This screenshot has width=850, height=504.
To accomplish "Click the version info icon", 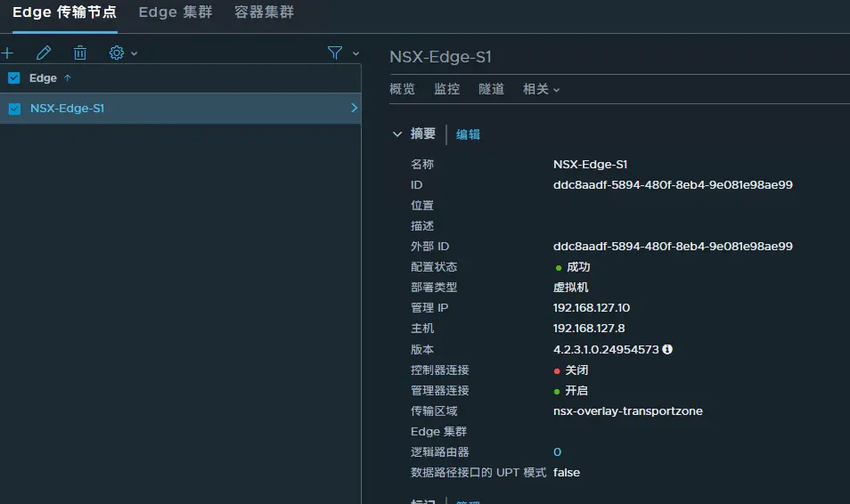I will coord(667,349).
